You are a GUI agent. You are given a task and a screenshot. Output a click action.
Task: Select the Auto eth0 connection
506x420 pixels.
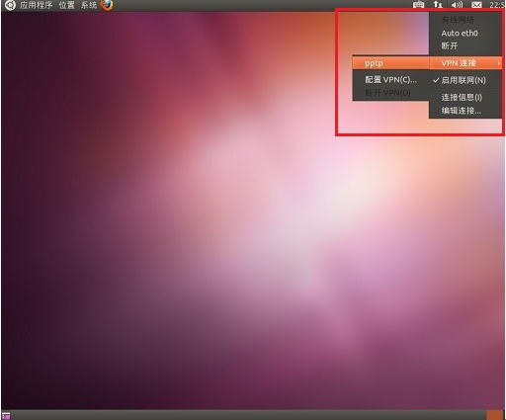(x=465, y=33)
